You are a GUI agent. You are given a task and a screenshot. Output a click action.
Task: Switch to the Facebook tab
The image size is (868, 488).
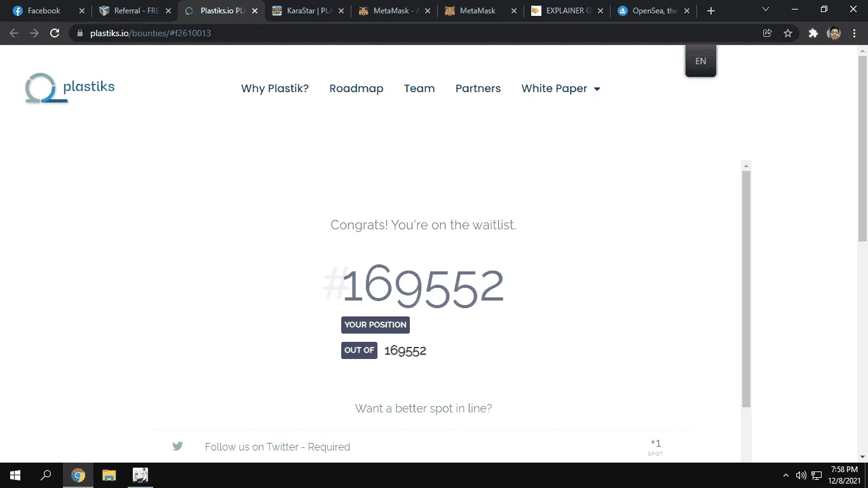[44, 11]
